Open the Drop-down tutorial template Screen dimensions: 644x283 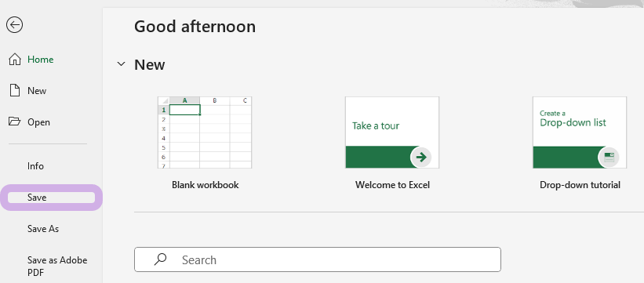[x=580, y=132]
